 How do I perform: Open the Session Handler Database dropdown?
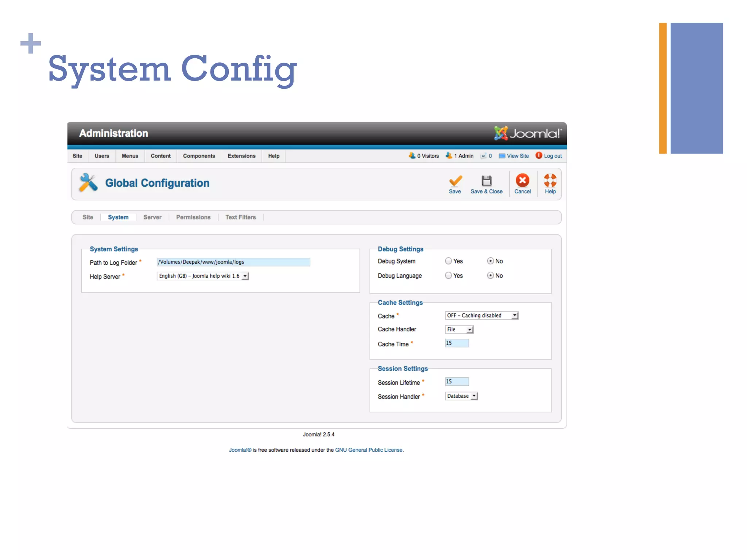point(461,396)
